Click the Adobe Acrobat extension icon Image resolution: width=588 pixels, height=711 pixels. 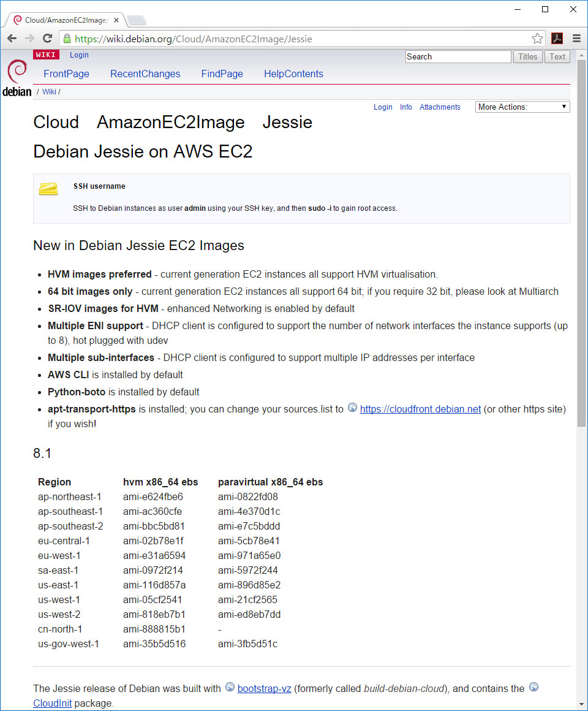point(557,39)
